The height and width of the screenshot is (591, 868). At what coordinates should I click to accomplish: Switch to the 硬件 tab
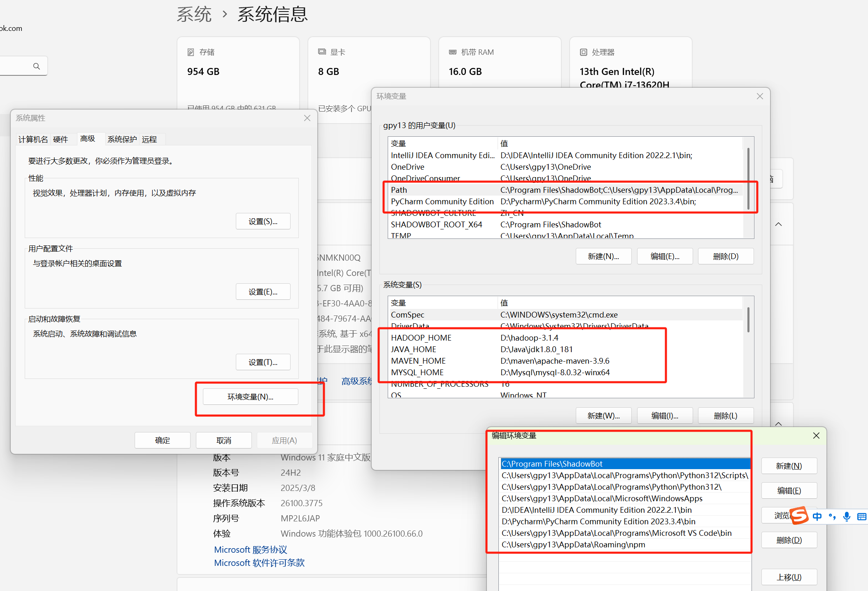click(x=61, y=140)
